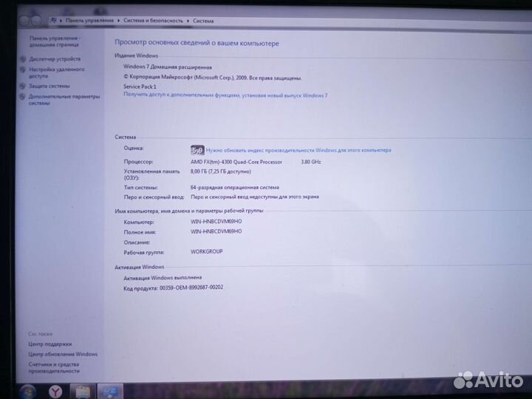532x399 pixels.
Task: Select the Control Panel System taskbar icon
Action: coord(110,392)
